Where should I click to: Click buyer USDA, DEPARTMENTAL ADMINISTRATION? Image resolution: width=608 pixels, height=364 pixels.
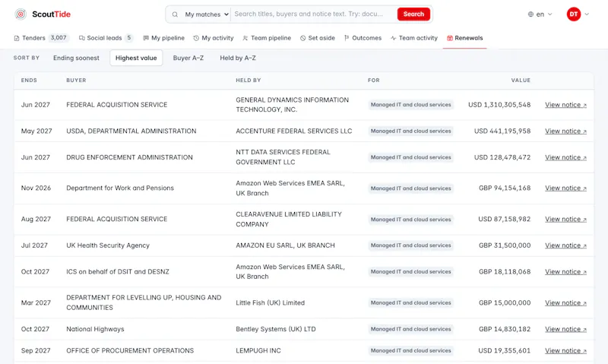pyautogui.click(x=131, y=131)
